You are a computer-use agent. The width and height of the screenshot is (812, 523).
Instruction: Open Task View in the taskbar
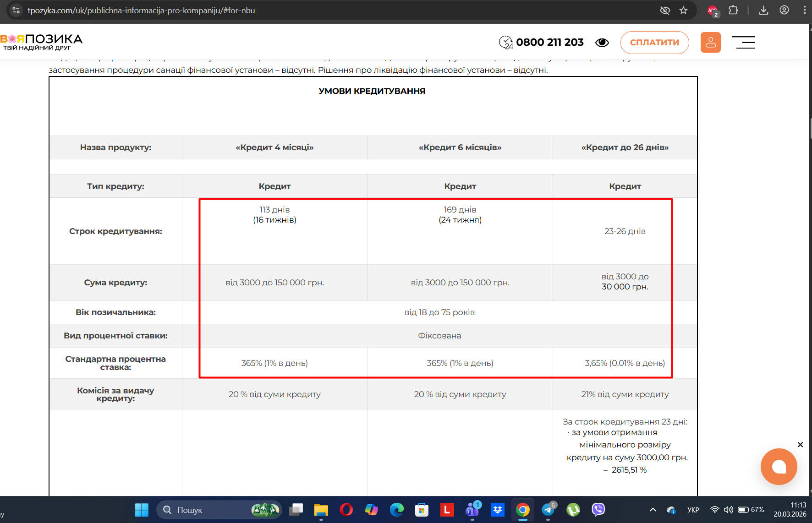296,510
